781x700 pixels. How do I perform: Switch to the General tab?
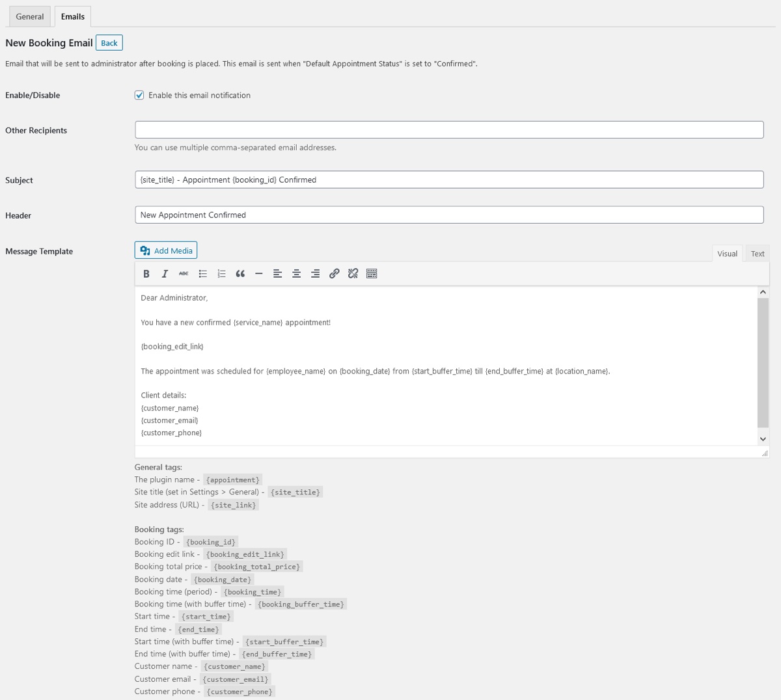tap(30, 16)
